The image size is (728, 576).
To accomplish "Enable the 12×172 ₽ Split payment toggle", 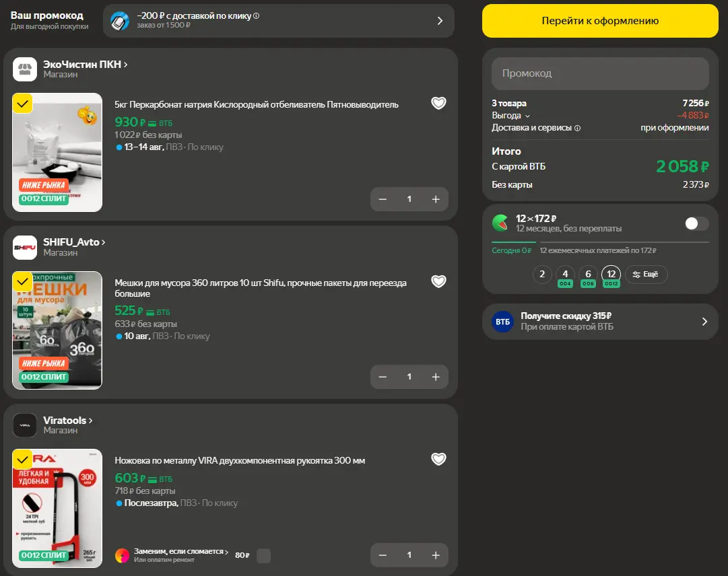I will [697, 223].
